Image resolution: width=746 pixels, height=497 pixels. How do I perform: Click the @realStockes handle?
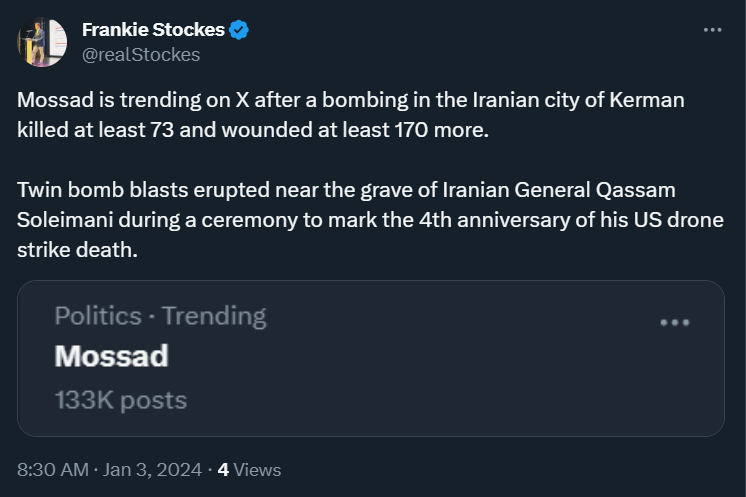coord(141,55)
